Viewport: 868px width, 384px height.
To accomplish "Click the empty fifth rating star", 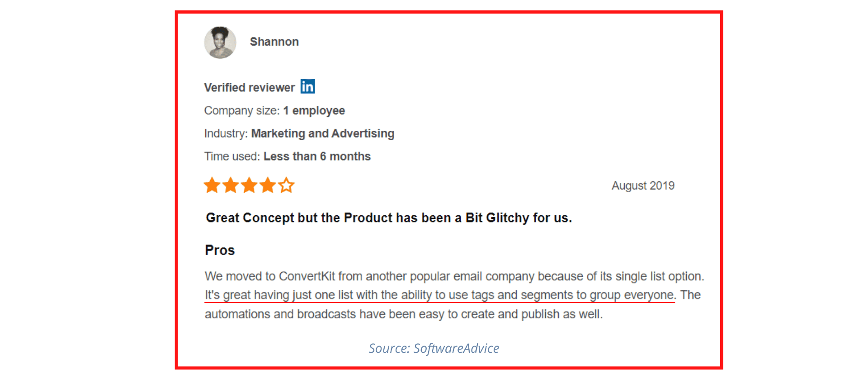I will coord(286,185).
